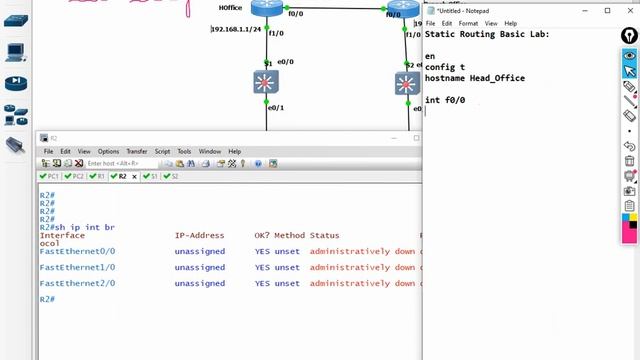Click the 'hostname Head_Office' line in Notepad
Viewport: 640px width, 360px height.
coord(475,78)
